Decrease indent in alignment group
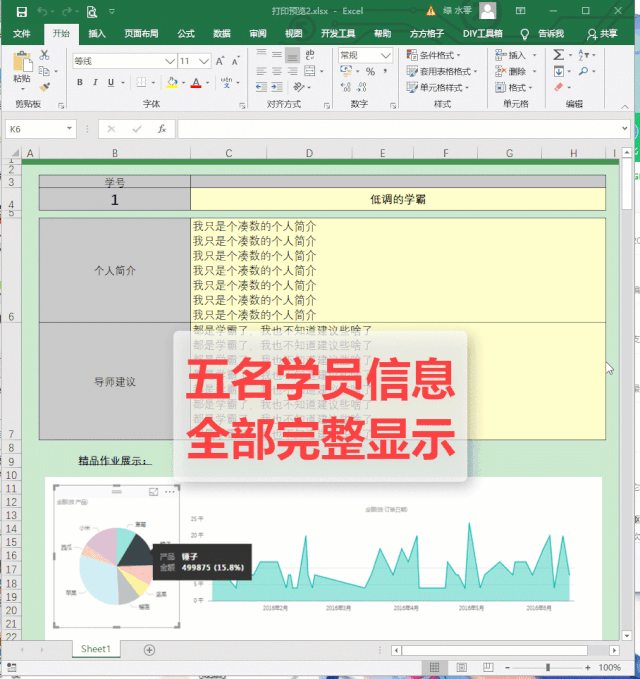The image size is (640, 679). pos(261,87)
